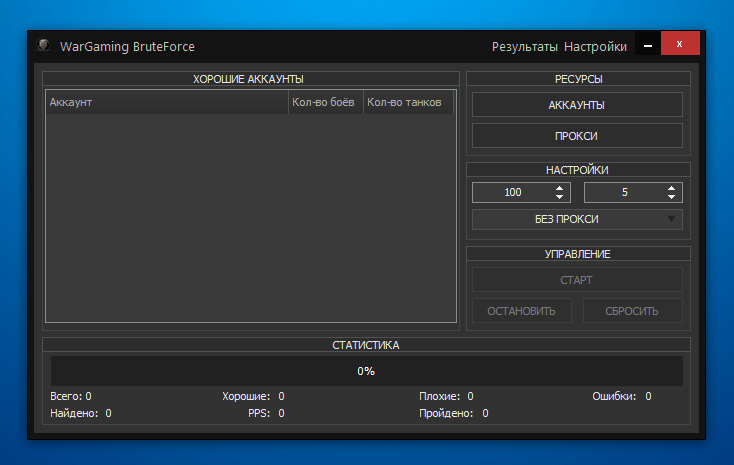Increment the 5 value using up arrow
The height and width of the screenshot is (465, 734).
click(x=672, y=188)
